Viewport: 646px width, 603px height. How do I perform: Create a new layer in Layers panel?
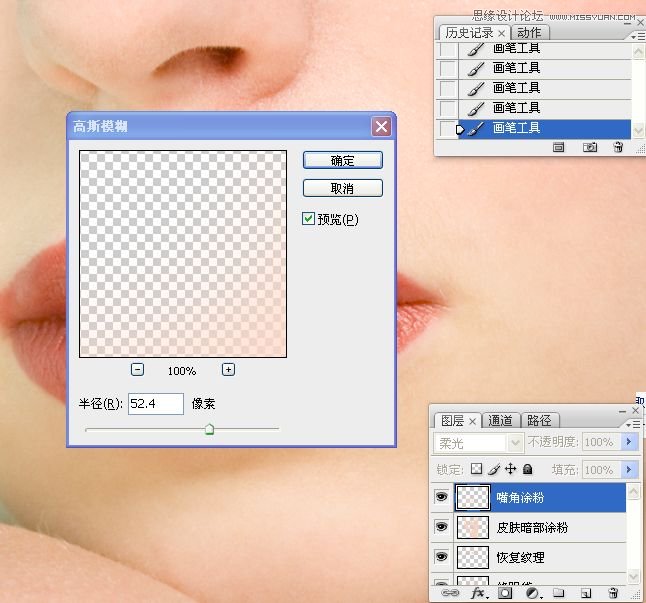point(585,593)
